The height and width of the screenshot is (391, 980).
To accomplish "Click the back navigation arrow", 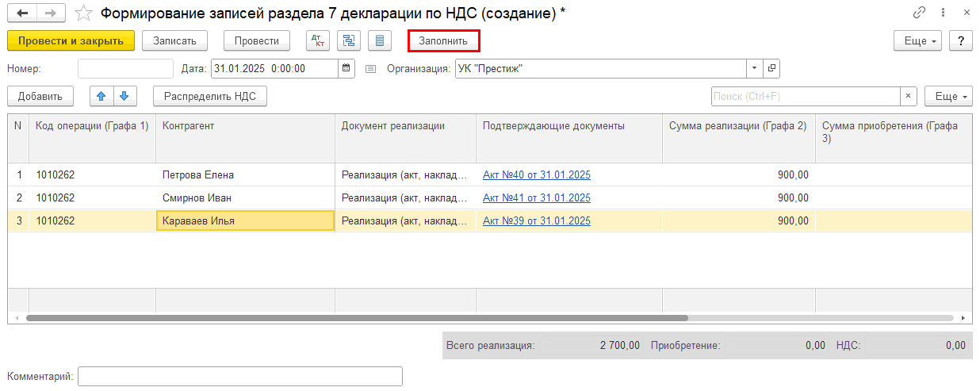I will (x=22, y=13).
